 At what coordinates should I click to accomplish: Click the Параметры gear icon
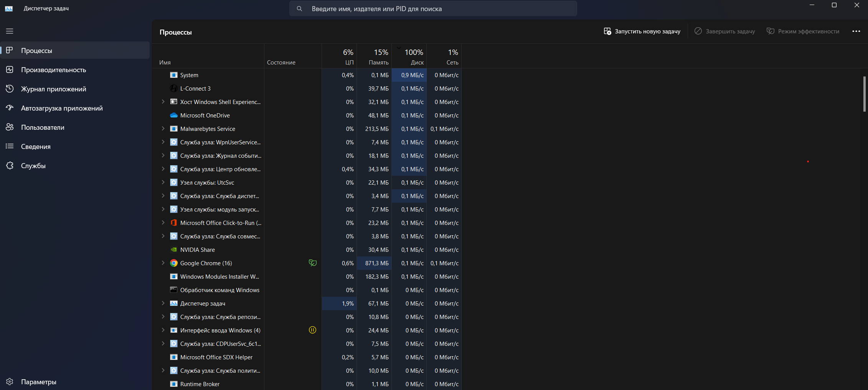[10, 382]
